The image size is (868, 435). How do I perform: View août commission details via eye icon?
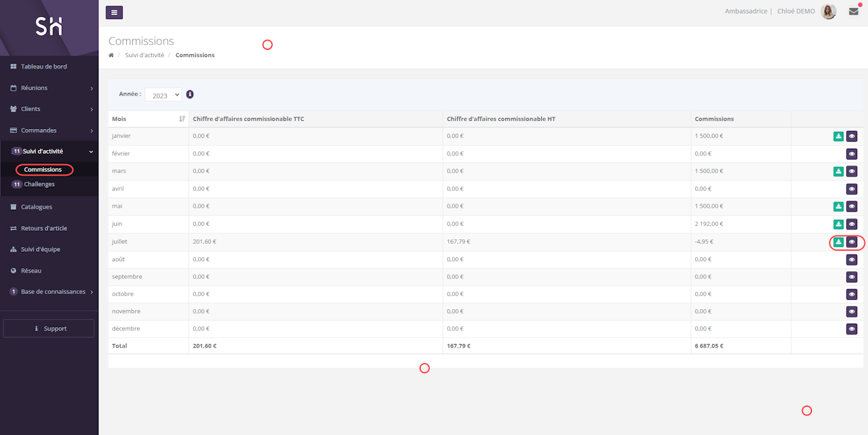pos(852,259)
